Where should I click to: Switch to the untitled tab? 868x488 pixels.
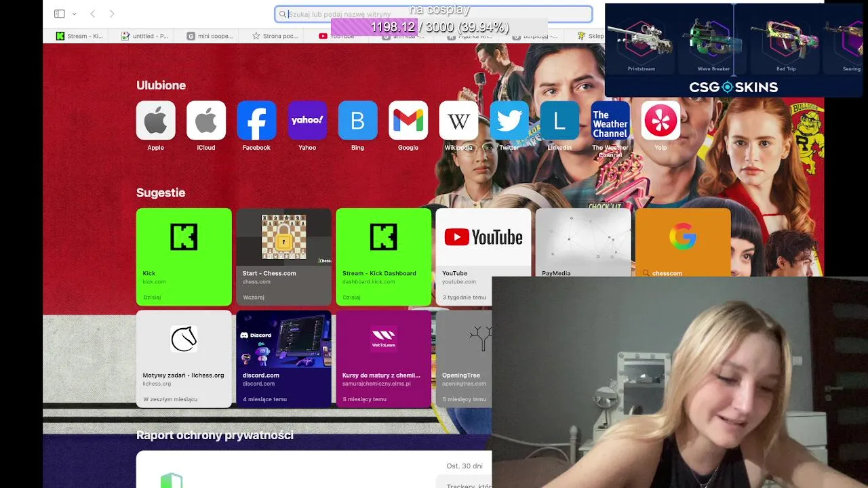(x=144, y=36)
